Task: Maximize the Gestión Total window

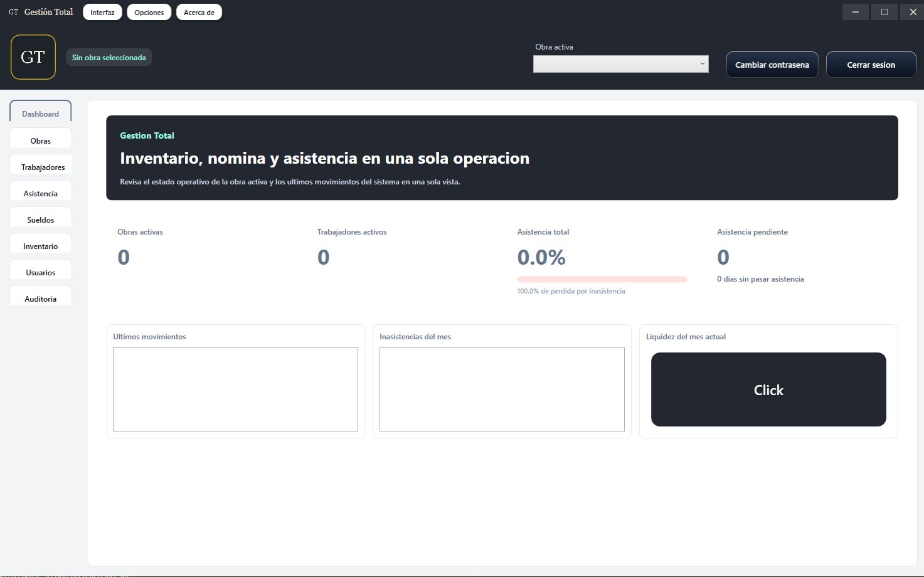Action: (884, 12)
